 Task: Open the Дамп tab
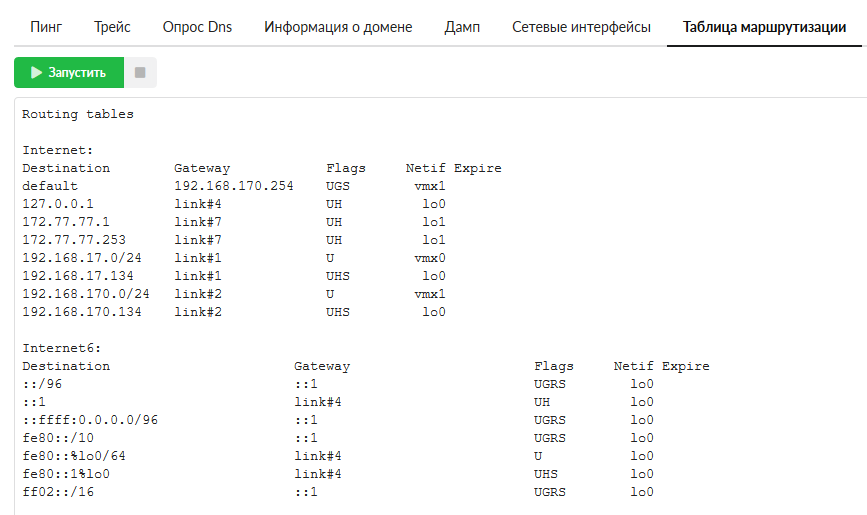(461, 27)
